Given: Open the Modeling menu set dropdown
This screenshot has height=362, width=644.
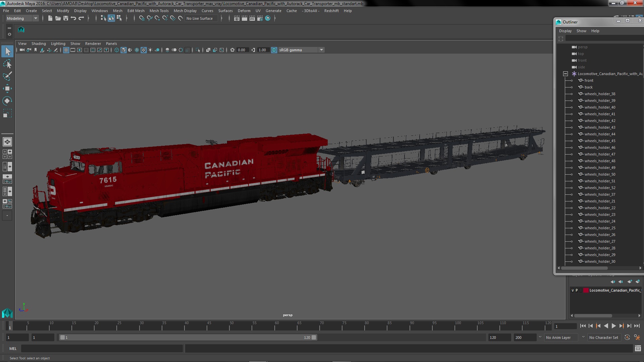Looking at the screenshot, I should pyautogui.click(x=22, y=18).
